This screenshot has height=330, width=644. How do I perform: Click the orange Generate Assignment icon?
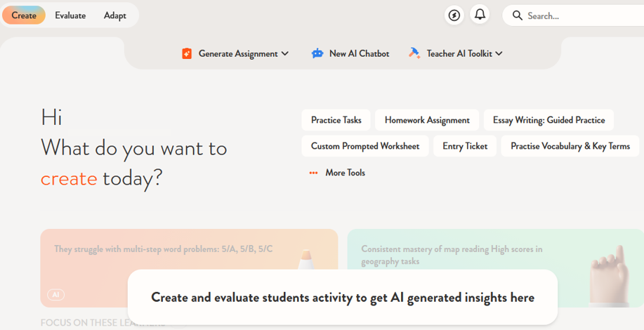pos(187,53)
